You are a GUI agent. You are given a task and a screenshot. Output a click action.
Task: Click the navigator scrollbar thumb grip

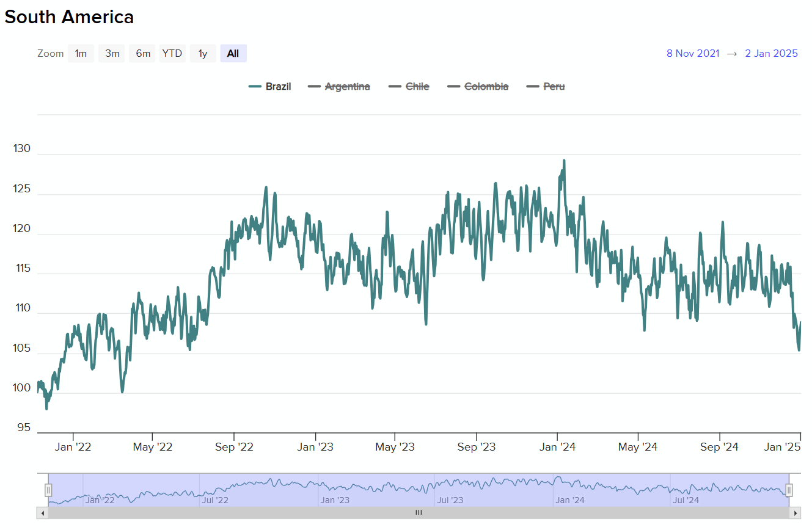click(x=419, y=513)
